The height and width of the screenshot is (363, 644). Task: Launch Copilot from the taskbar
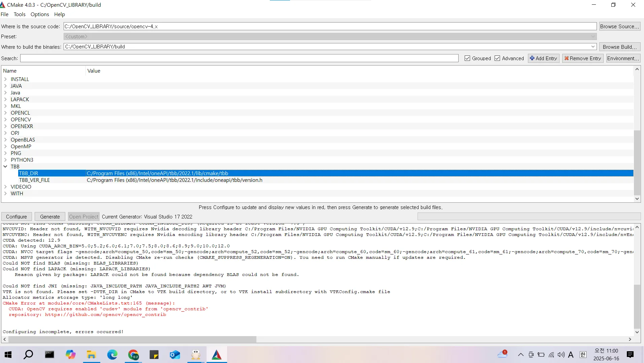coord(70,355)
